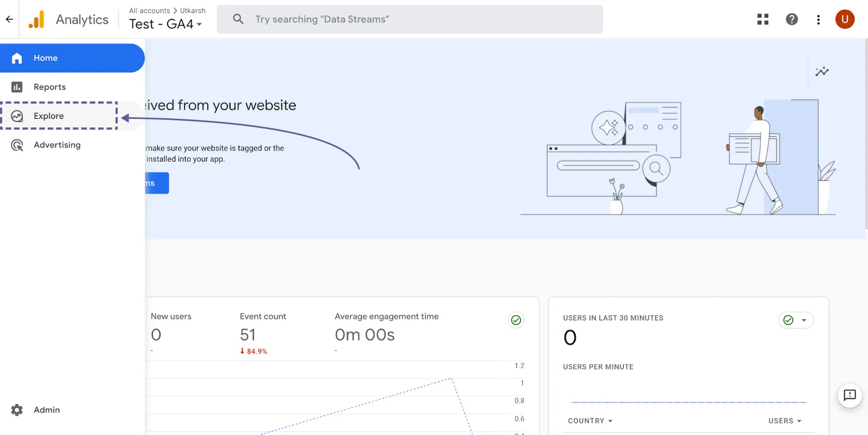
Task: Click the search magnifier icon
Action: point(238,20)
